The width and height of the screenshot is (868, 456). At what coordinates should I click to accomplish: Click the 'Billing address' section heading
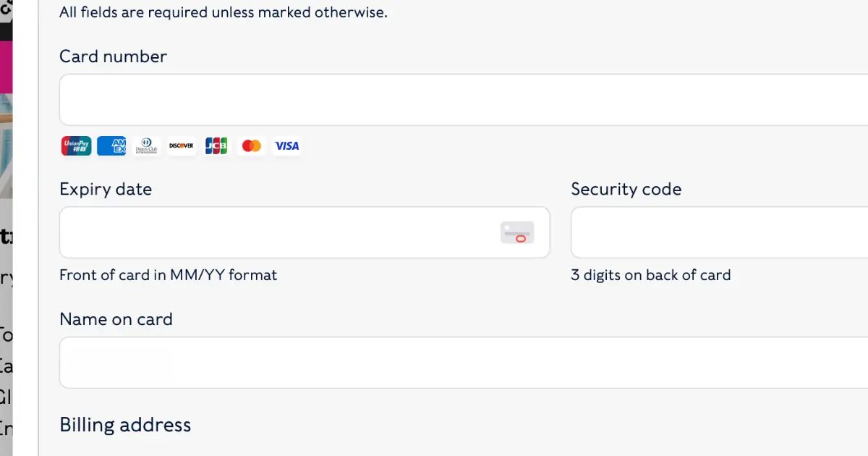(125, 425)
